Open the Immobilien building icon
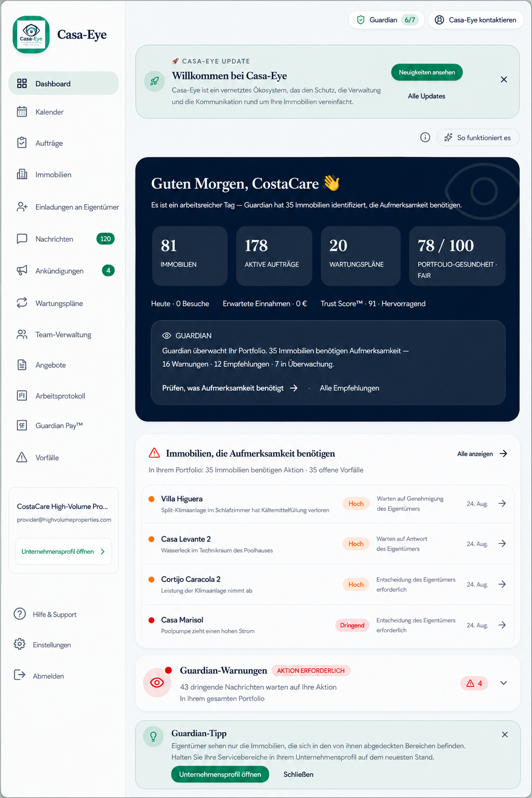Image resolution: width=532 pixels, height=798 pixels. (22, 175)
